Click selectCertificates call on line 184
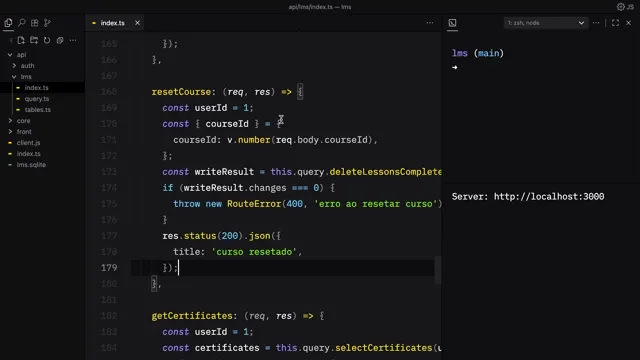The width and height of the screenshot is (640, 360). click(x=384, y=347)
